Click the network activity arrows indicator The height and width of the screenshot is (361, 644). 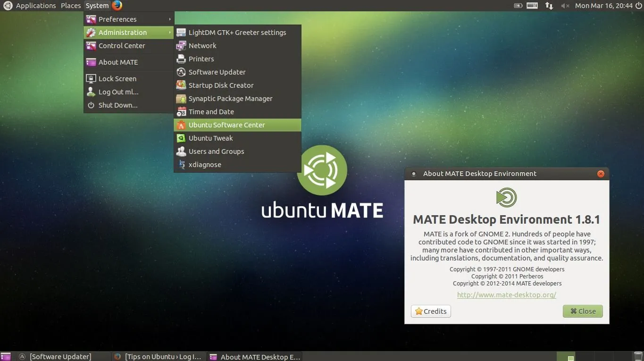[x=548, y=5]
